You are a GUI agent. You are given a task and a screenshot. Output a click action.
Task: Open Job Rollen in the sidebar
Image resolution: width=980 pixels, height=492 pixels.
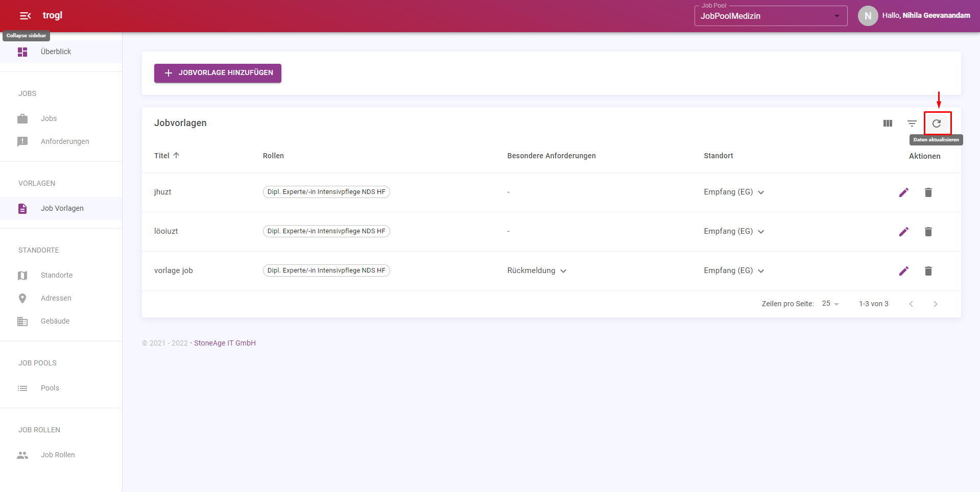pos(61,455)
